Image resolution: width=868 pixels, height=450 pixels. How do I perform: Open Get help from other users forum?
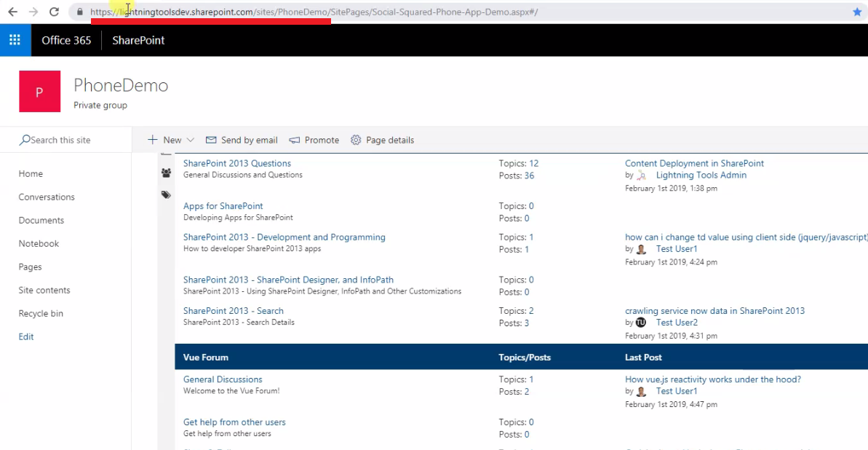coord(234,422)
